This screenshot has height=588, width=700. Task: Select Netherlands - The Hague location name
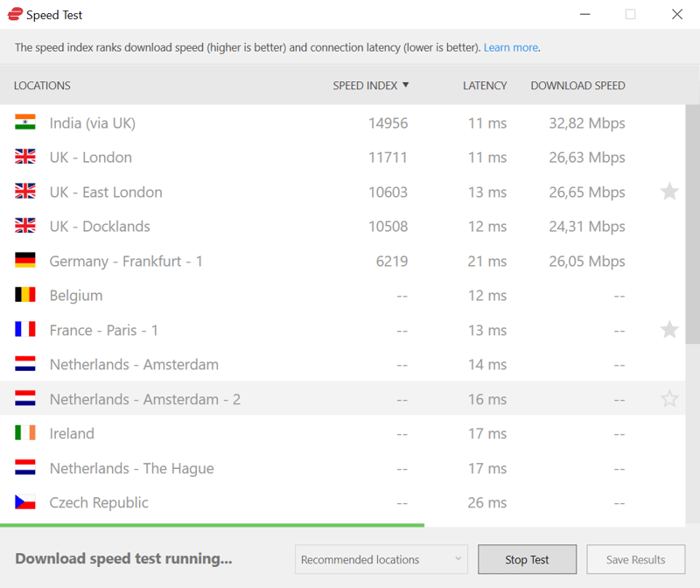132,468
